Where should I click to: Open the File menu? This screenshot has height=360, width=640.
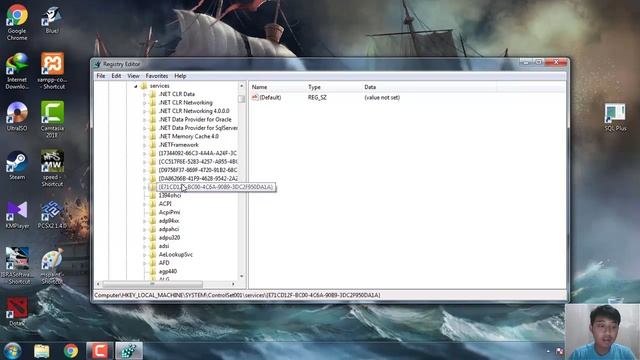coord(101,76)
